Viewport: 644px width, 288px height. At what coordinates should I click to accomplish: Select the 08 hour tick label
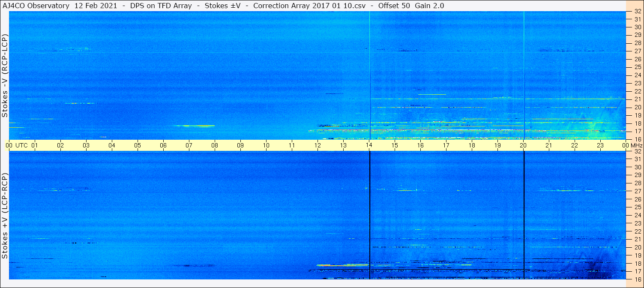[215, 145]
